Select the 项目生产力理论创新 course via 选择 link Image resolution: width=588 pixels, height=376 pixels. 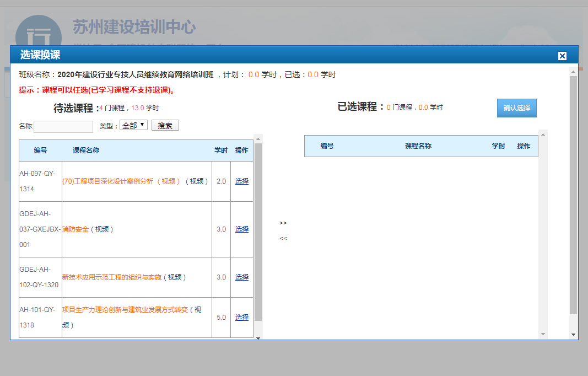coord(241,318)
